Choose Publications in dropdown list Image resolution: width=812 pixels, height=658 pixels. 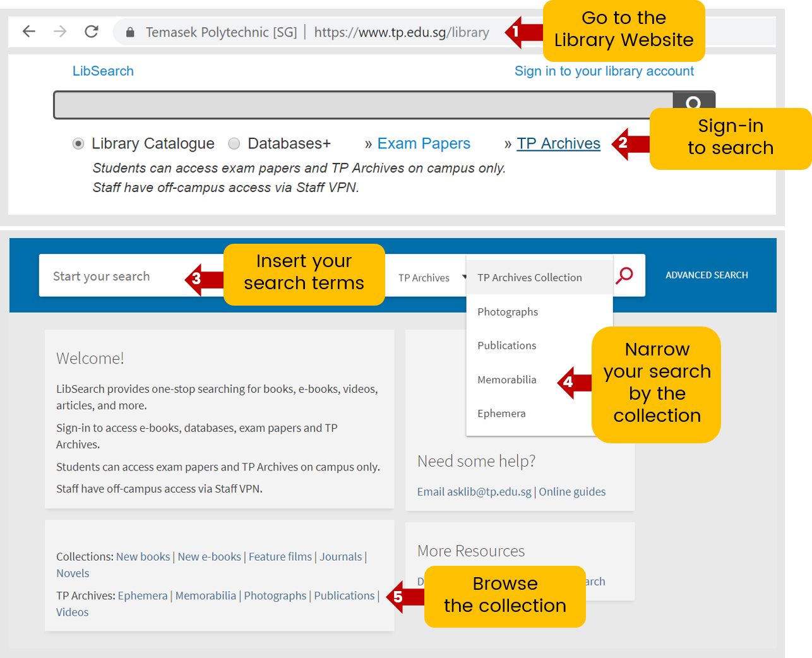(x=507, y=345)
